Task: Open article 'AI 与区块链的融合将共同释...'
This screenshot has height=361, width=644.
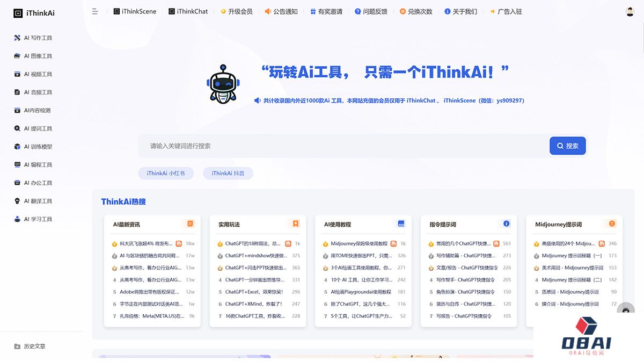Action: pyautogui.click(x=151, y=256)
